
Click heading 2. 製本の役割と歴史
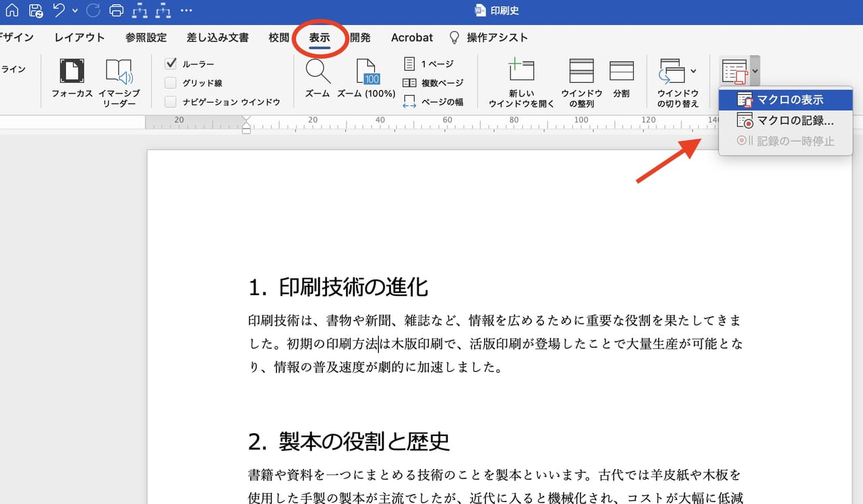pos(349,441)
